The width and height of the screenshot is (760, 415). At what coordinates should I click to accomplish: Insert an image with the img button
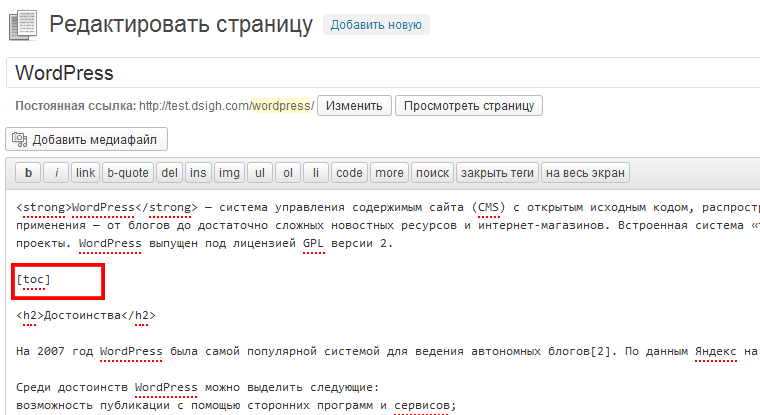[x=229, y=173]
